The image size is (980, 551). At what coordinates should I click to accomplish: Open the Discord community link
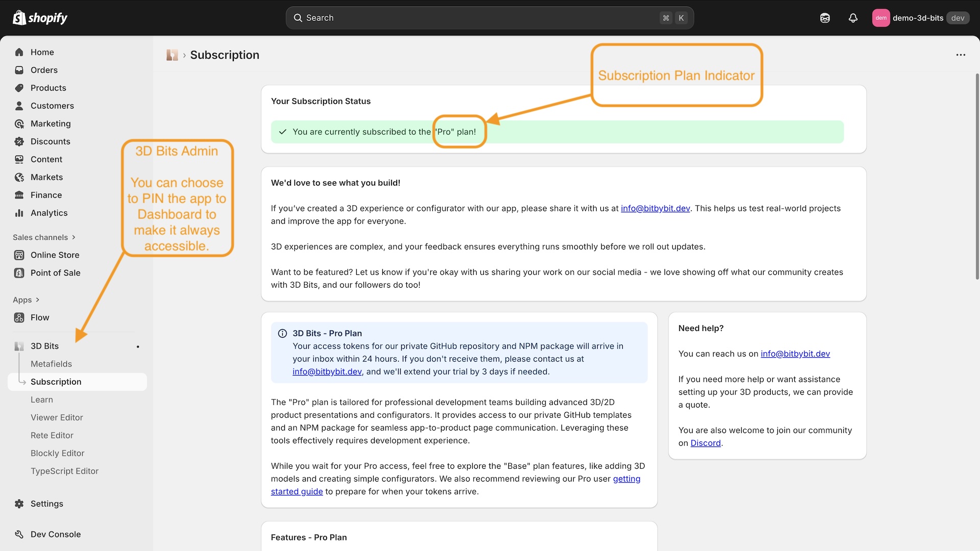[705, 443]
